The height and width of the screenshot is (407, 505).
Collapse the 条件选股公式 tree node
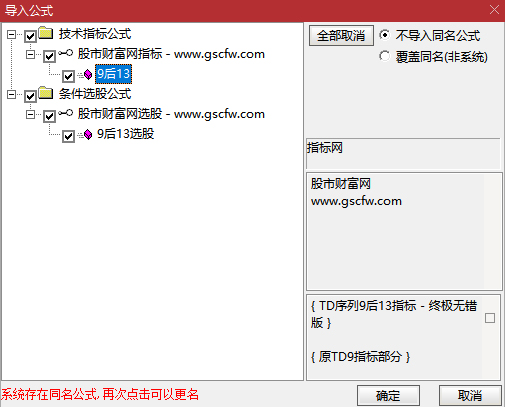(x=12, y=94)
